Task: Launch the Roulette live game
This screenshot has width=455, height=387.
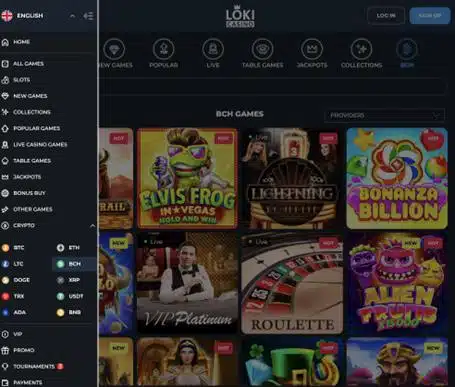Action: click(x=292, y=283)
